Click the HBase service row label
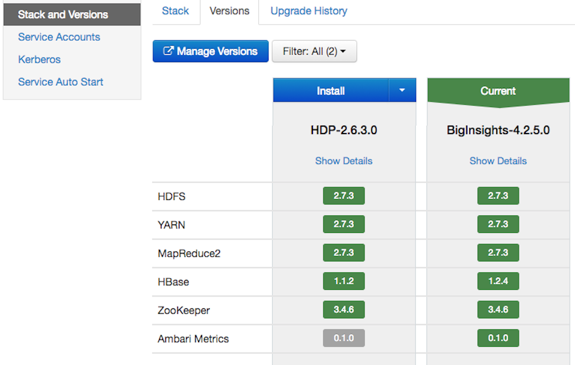Screen dimensions: 575x365 tap(173, 282)
